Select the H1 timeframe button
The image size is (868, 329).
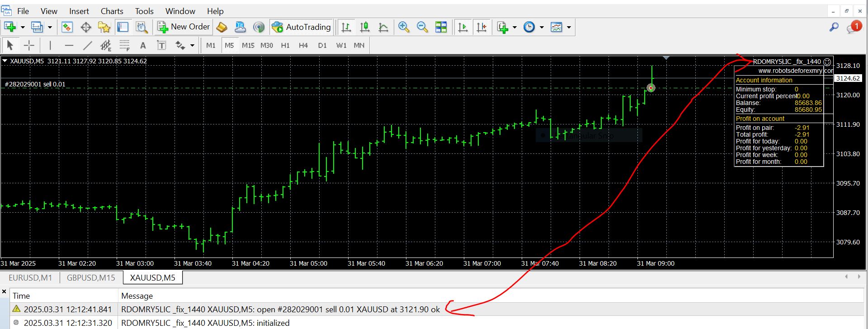[x=285, y=45]
